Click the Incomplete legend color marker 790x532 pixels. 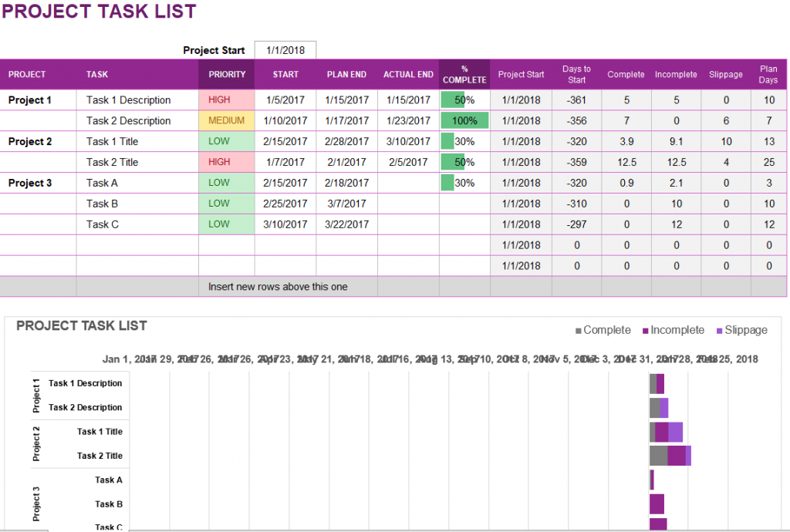pos(647,329)
